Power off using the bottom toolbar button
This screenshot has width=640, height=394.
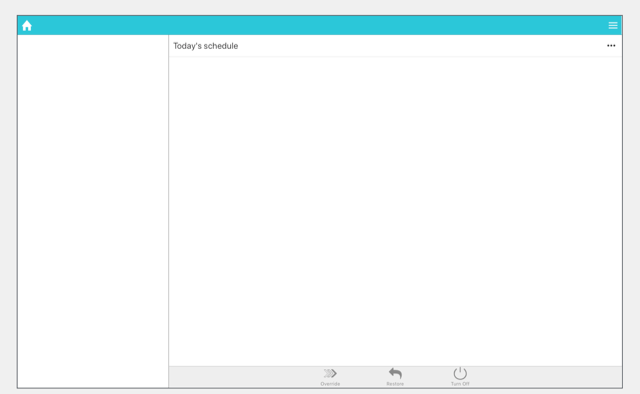460,376
